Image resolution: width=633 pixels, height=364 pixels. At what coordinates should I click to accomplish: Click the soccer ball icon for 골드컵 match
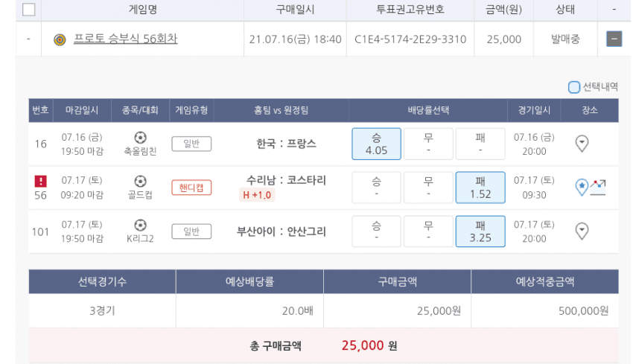pyautogui.click(x=141, y=181)
